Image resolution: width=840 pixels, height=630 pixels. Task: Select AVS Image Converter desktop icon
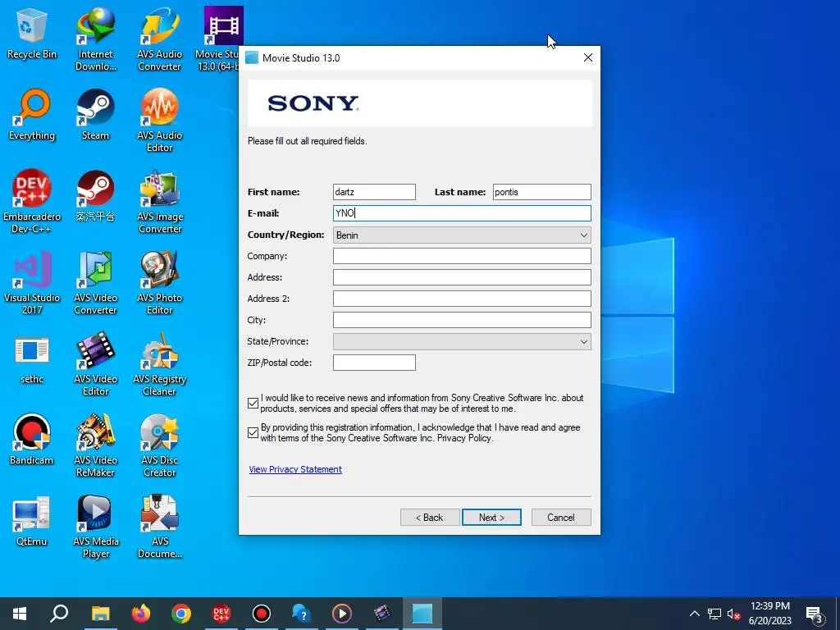pyautogui.click(x=160, y=202)
